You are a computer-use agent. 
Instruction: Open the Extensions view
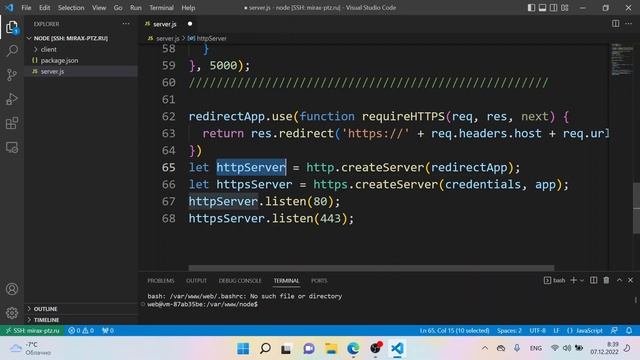[x=12, y=123]
